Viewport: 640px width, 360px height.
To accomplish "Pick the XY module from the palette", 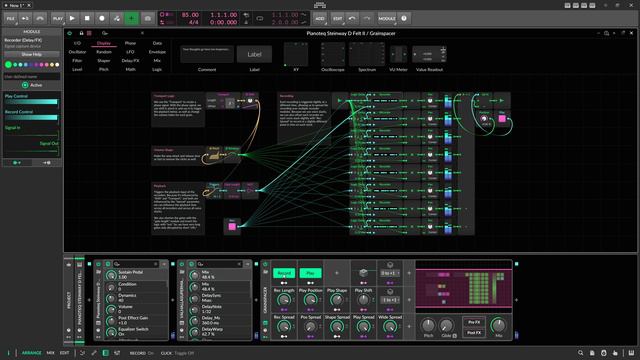I will point(296,54).
